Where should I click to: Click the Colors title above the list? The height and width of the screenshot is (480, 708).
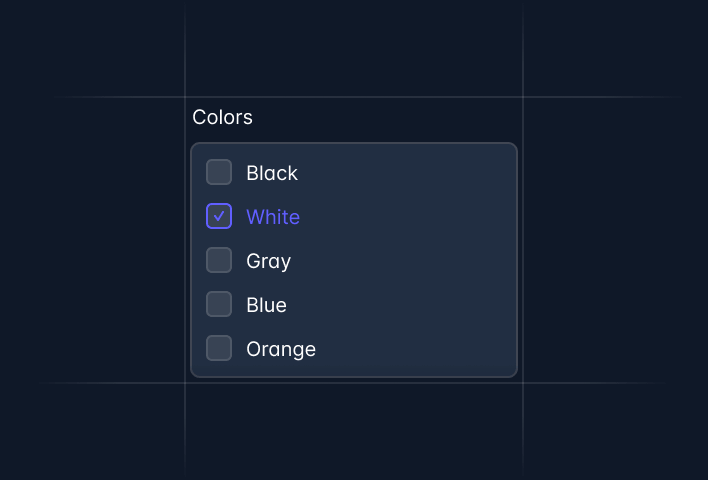click(x=222, y=117)
